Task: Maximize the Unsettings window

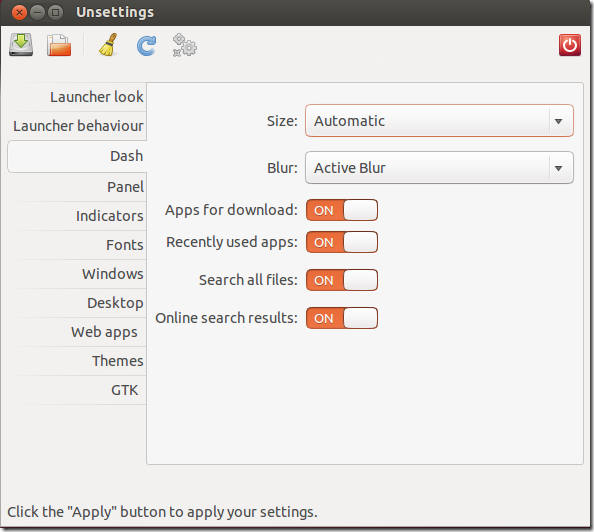Action: coord(56,13)
